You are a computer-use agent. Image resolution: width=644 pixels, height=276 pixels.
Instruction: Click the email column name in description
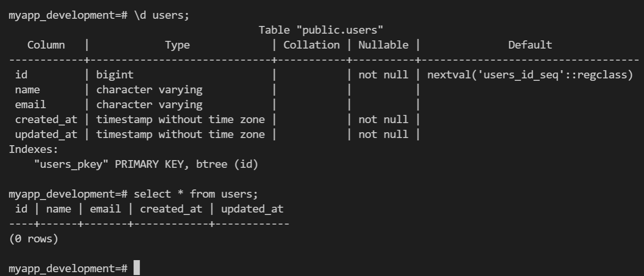pyautogui.click(x=30, y=104)
